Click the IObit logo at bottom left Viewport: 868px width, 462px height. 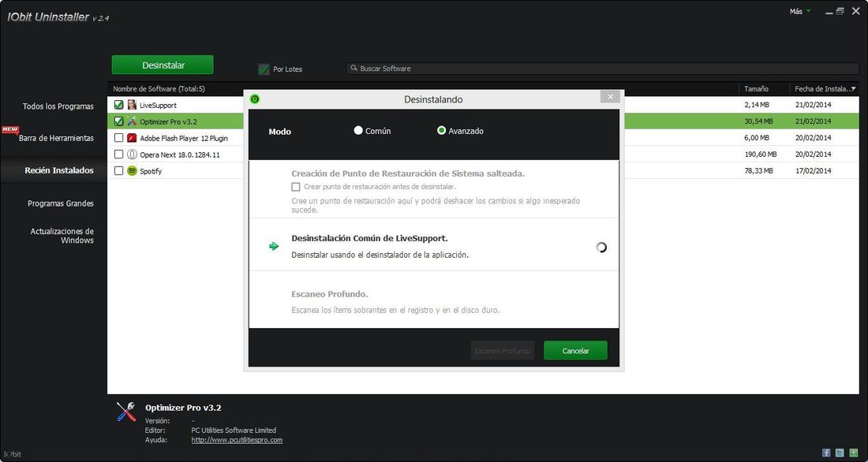[x=12, y=454]
